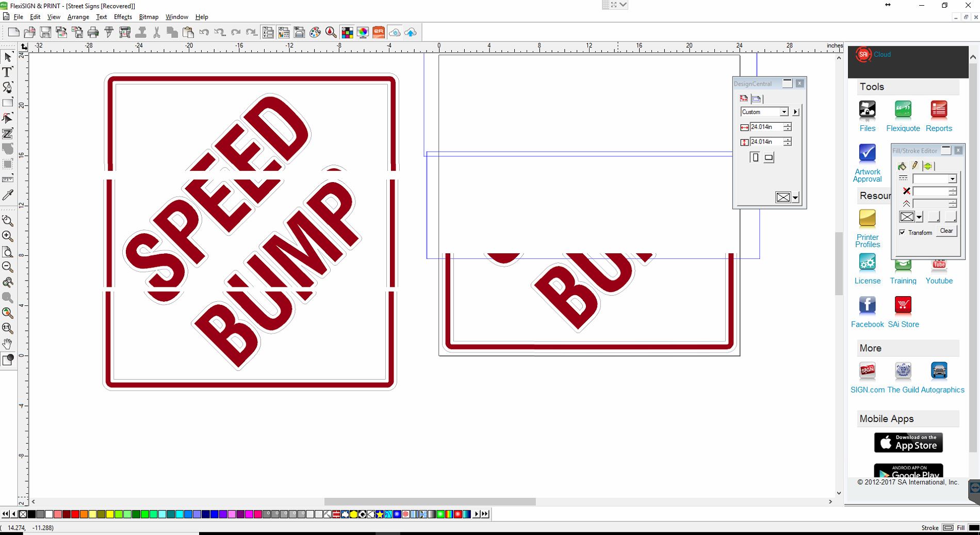Select the Zoom Out tool
The height and width of the screenshot is (535, 980).
pyautogui.click(x=8, y=267)
